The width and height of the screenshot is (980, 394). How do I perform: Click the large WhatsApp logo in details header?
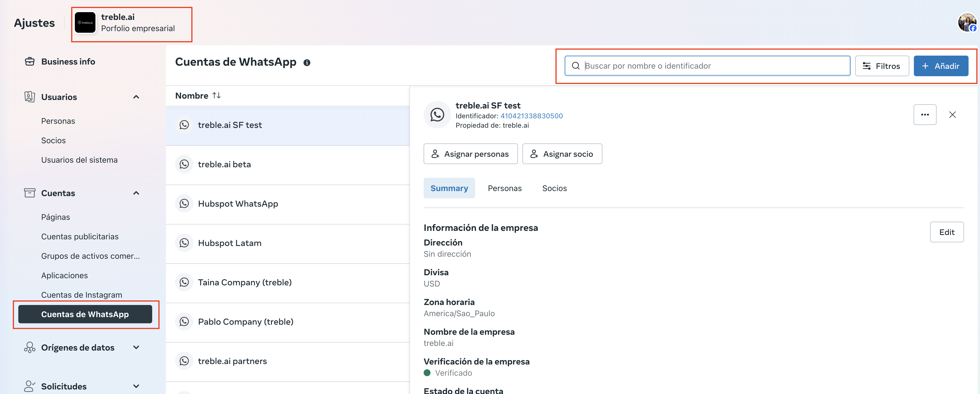click(x=437, y=114)
